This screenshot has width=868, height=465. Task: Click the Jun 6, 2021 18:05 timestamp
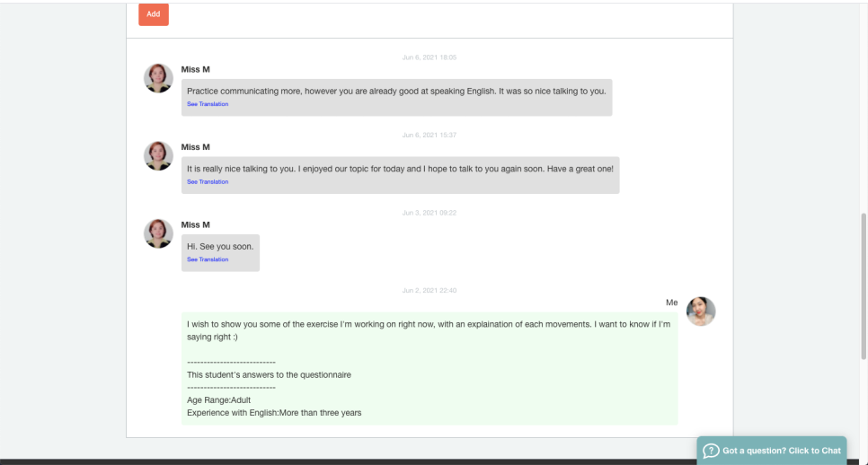[430, 57]
